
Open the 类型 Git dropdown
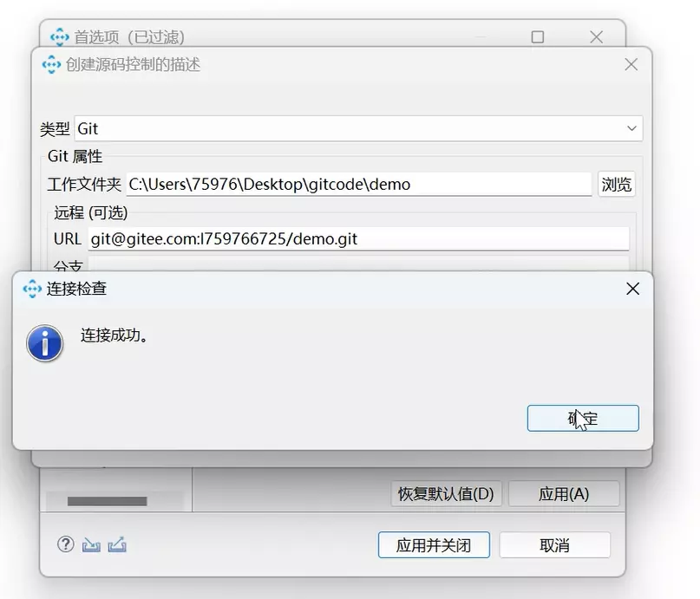click(358, 128)
